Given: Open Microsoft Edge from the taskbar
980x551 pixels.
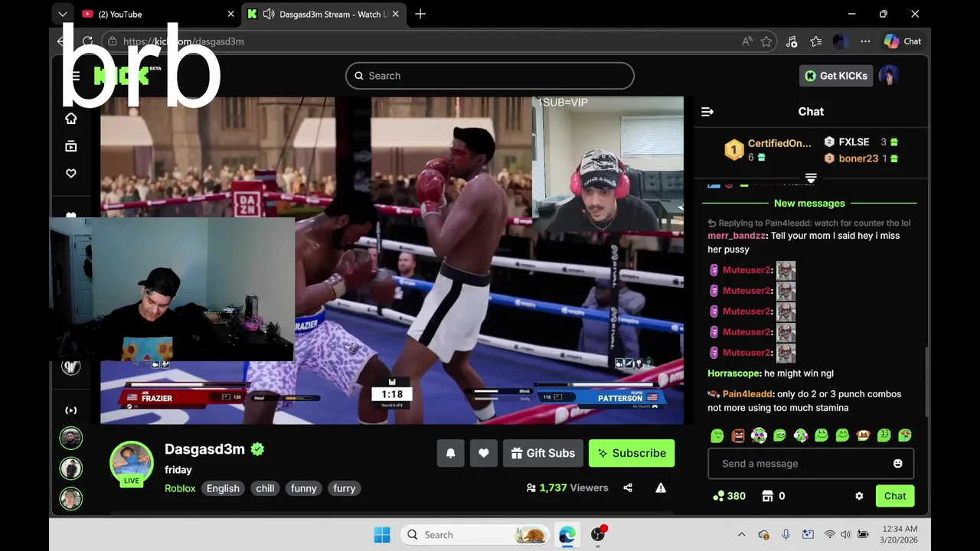Looking at the screenshot, I should pos(567,535).
